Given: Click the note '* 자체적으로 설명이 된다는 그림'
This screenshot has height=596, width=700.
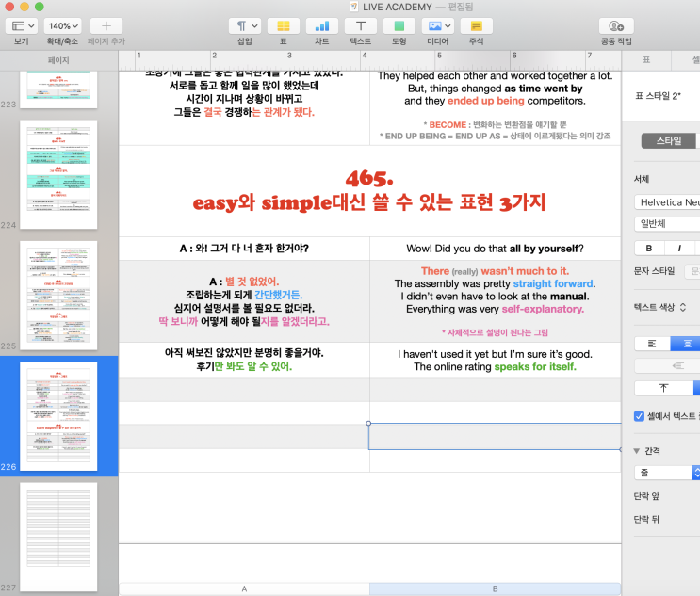Looking at the screenshot, I should (x=496, y=332).
